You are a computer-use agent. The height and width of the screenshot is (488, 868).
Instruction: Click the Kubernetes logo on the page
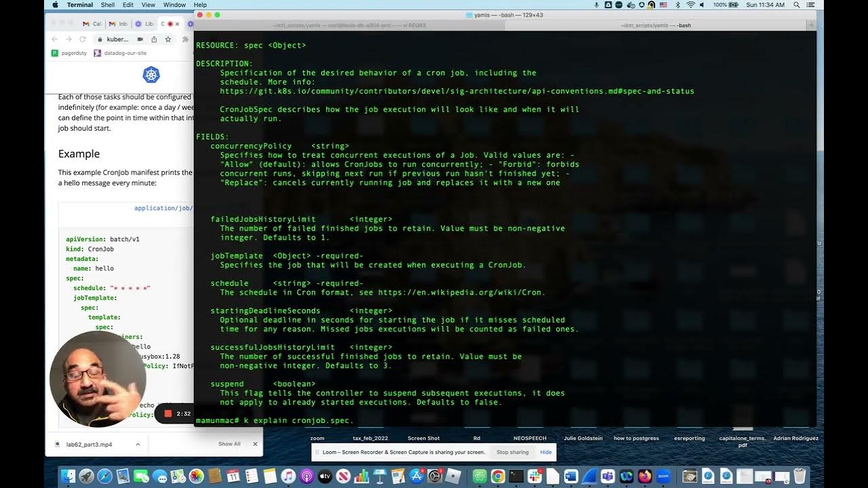pyautogui.click(x=151, y=75)
